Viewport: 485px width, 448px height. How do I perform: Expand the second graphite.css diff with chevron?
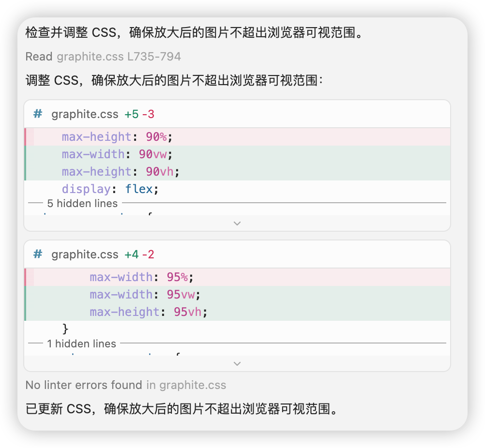pyautogui.click(x=237, y=363)
